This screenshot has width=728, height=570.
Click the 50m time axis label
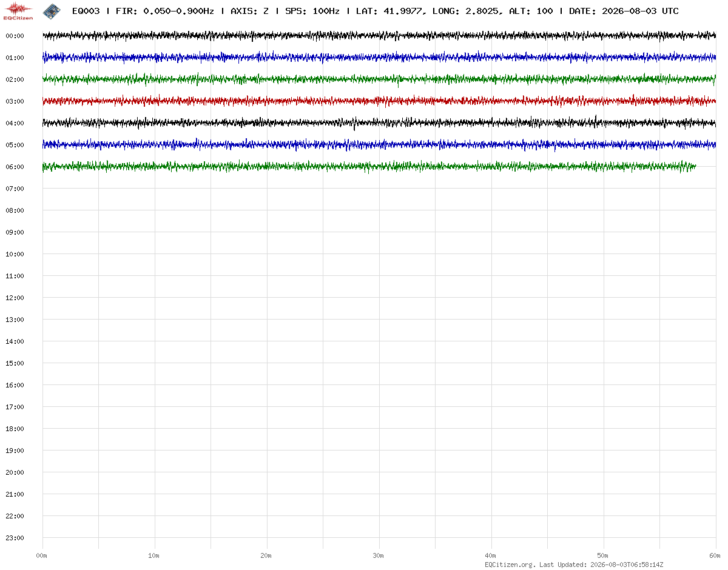(x=603, y=555)
